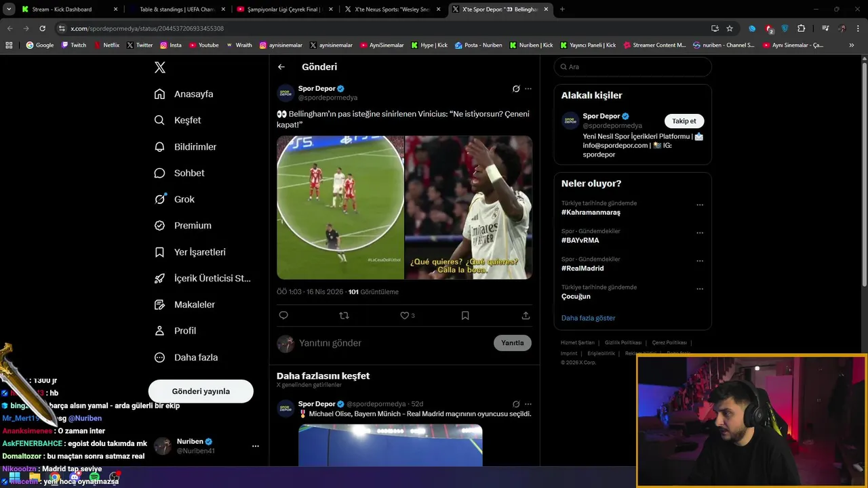
Task: Open İçerik Üreticisi Stüdyosu
Action: point(202,278)
